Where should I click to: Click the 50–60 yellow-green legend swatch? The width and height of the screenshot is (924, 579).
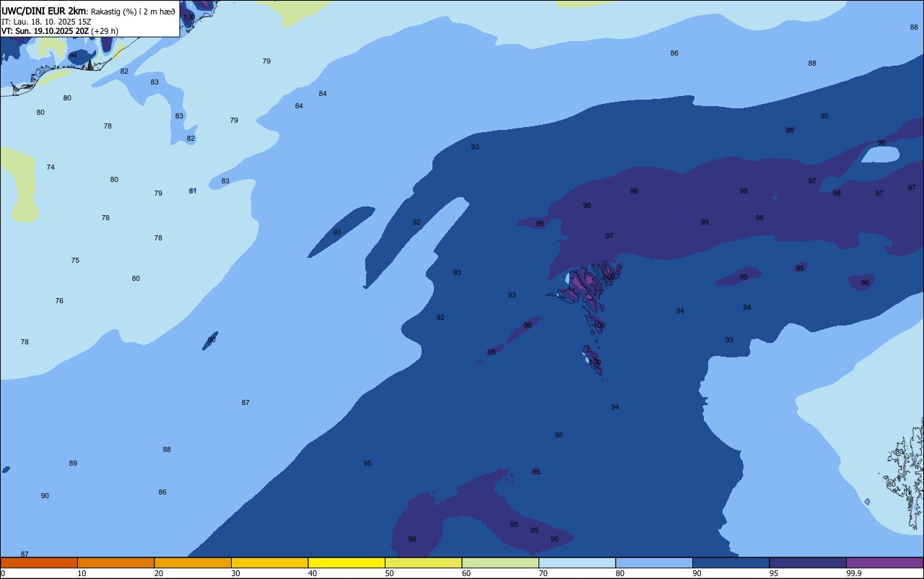point(423,562)
